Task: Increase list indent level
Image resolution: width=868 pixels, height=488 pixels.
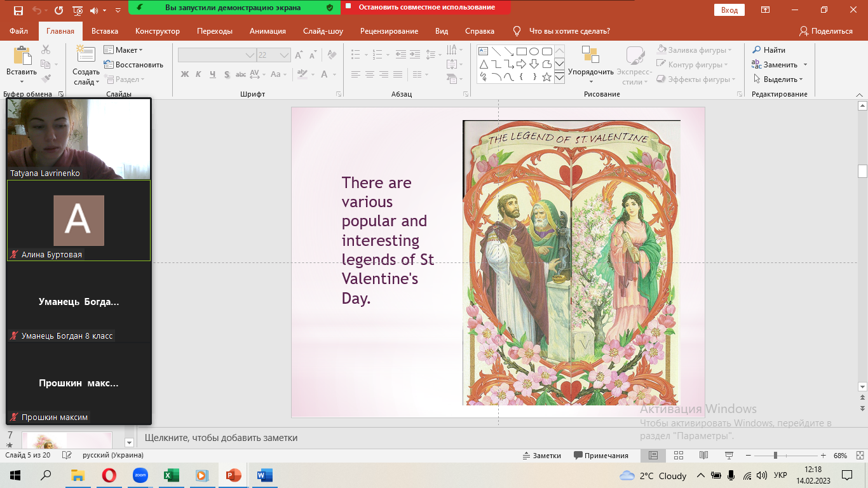Action: pyautogui.click(x=416, y=55)
